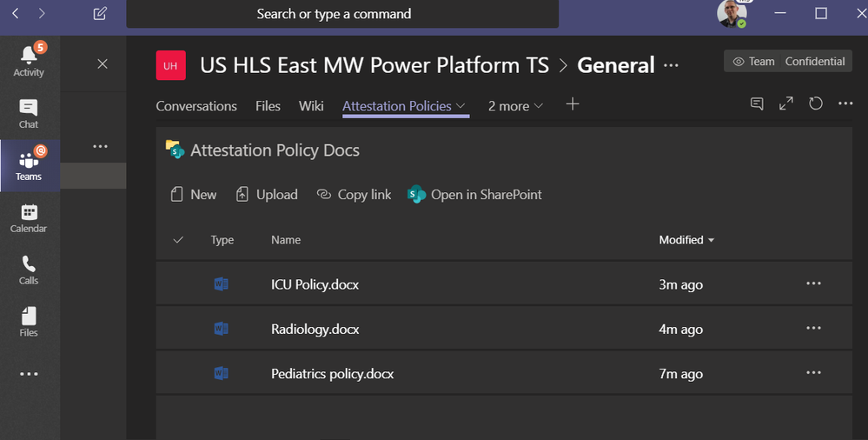Click Word icon for ICU Policy.docx
The image size is (868, 440).
point(221,284)
